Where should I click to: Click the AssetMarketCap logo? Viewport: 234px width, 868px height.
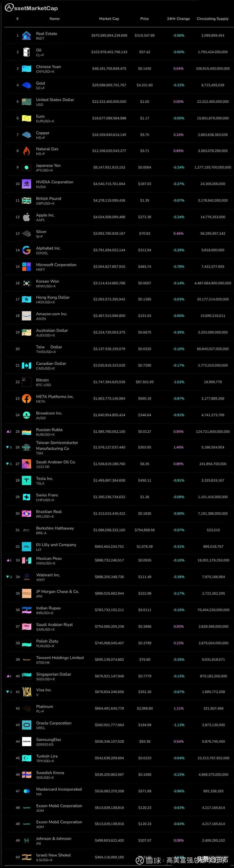pyautogui.click(x=31, y=8)
